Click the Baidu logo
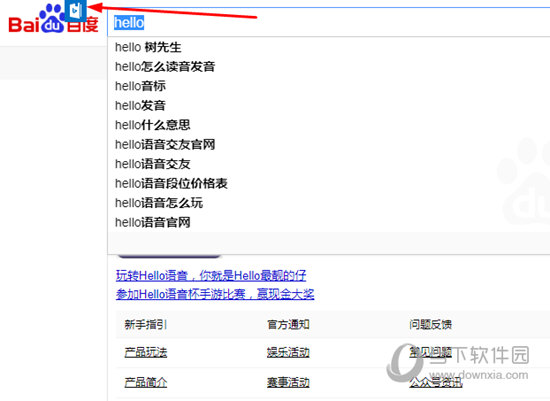550x401 pixels. tap(53, 19)
